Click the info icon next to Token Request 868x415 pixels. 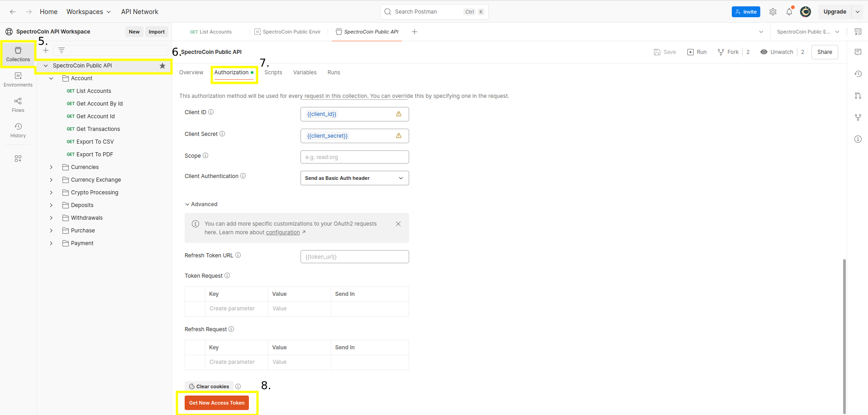point(227,276)
